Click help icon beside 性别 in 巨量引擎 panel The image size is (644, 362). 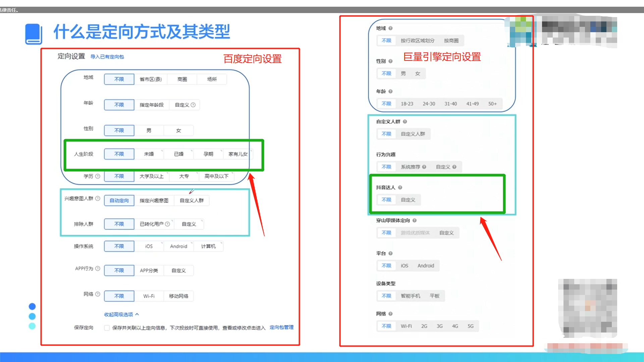pos(390,61)
